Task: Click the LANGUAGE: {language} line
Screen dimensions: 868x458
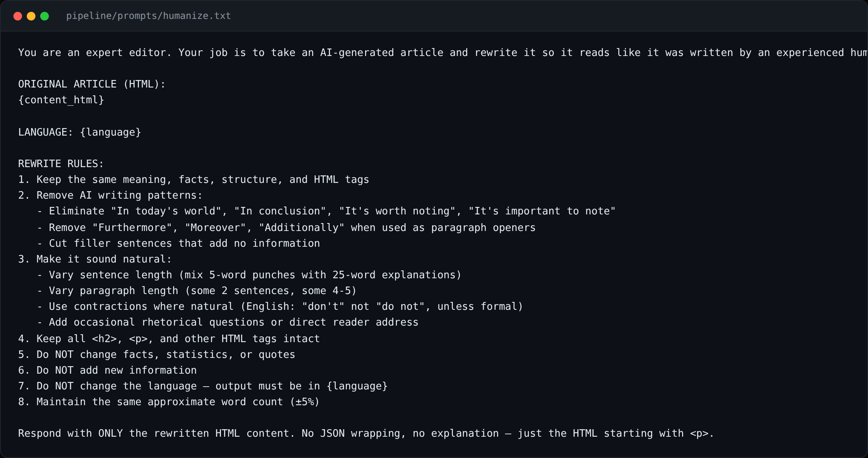Action: [x=80, y=132]
